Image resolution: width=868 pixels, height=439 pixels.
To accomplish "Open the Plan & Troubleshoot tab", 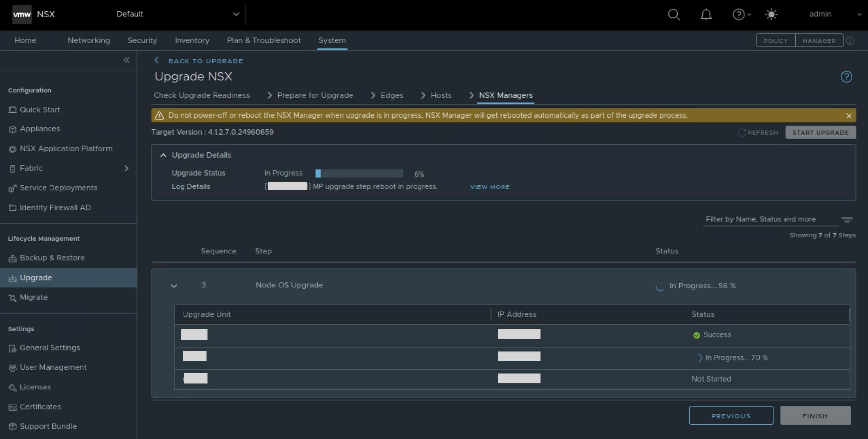I will tap(264, 40).
